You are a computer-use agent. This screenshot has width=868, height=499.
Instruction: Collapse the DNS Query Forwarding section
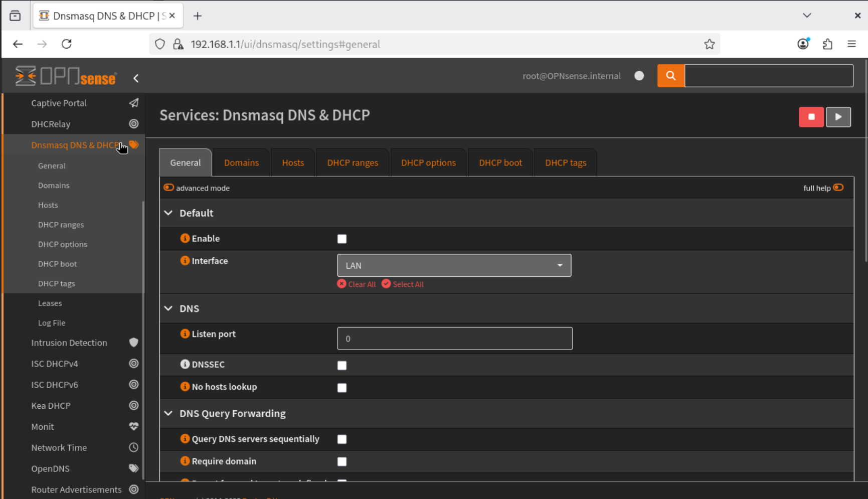(168, 413)
